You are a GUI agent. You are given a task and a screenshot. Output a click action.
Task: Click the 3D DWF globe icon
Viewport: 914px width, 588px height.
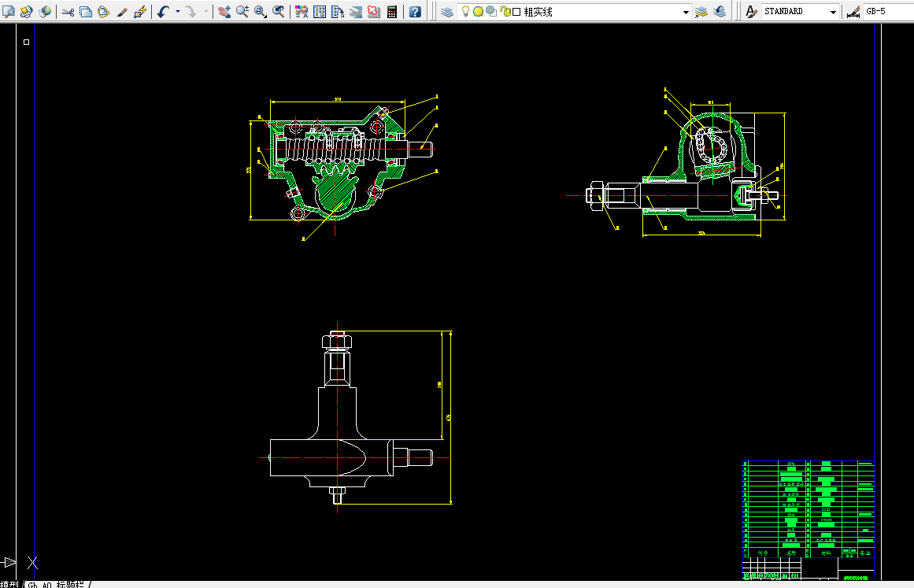pos(45,12)
